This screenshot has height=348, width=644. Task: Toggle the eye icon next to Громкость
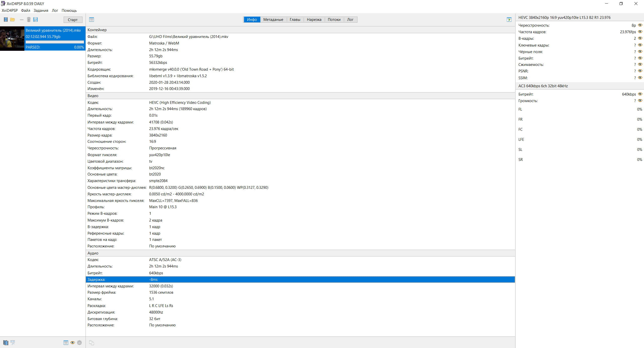[x=640, y=101]
